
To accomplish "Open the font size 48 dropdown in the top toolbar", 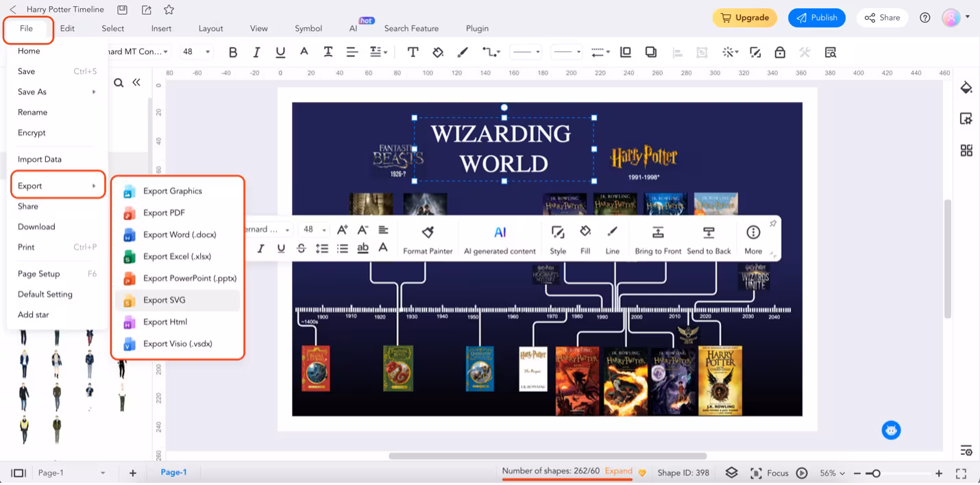I will 197,51.
